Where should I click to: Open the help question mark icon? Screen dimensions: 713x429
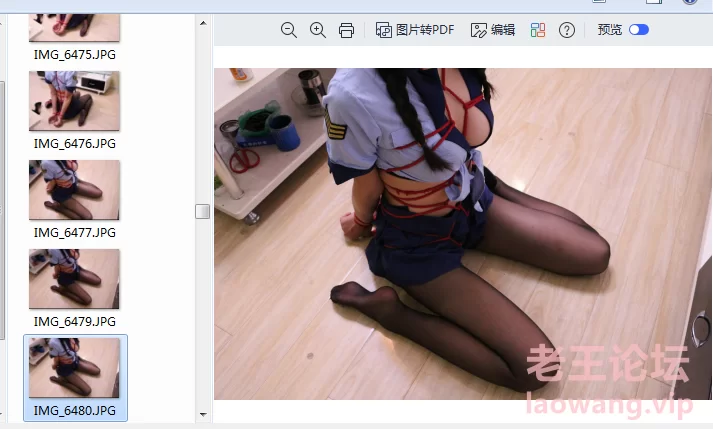point(567,30)
